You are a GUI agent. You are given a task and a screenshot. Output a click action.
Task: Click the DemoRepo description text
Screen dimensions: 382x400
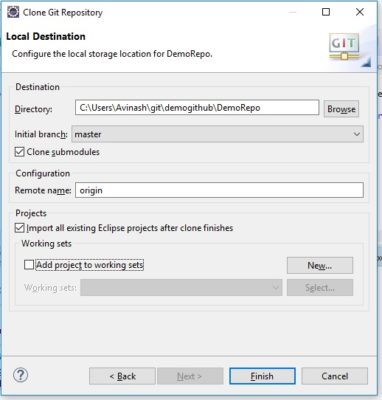pyautogui.click(x=112, y=54)
